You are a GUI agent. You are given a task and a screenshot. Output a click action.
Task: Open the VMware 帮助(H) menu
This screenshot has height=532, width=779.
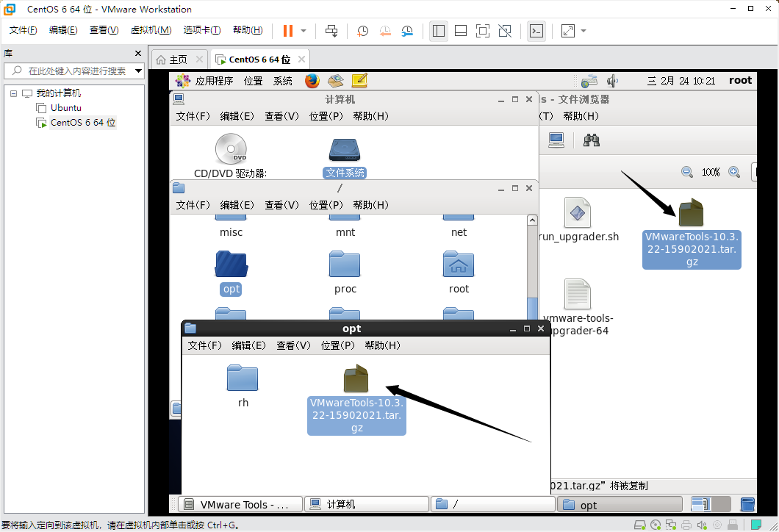click(x=248, y=30)
